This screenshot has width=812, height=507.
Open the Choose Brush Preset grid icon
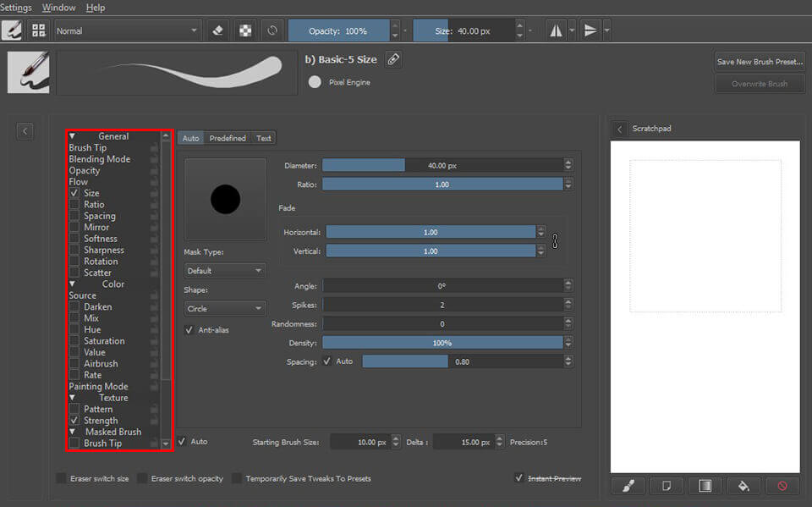pos(38,30)
